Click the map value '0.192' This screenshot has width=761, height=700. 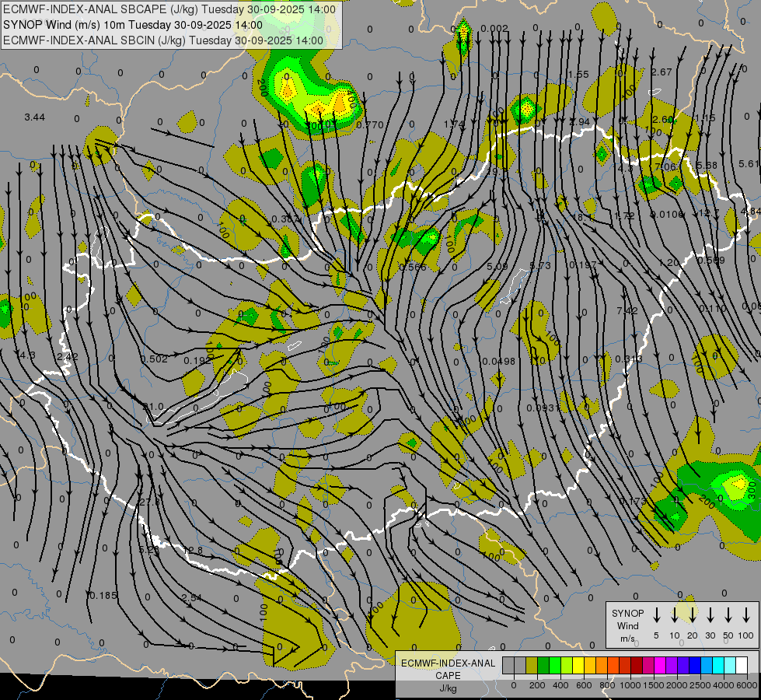(197, 361)
